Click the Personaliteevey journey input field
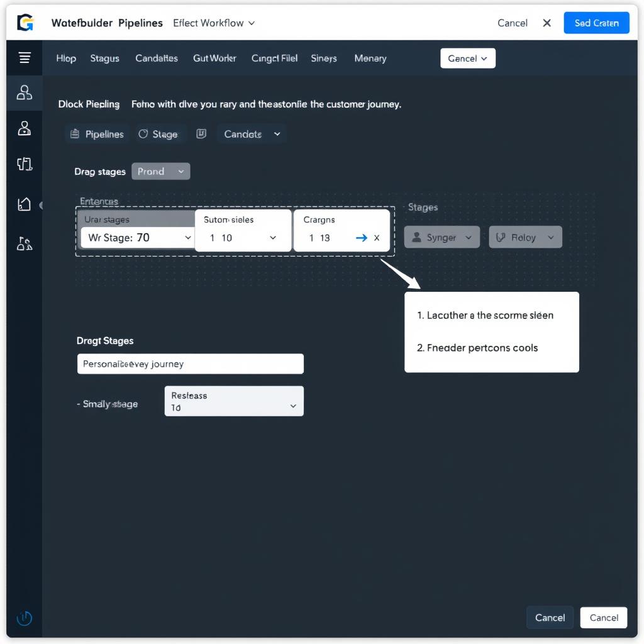The image size is (644, 644). tap(190, 364)
